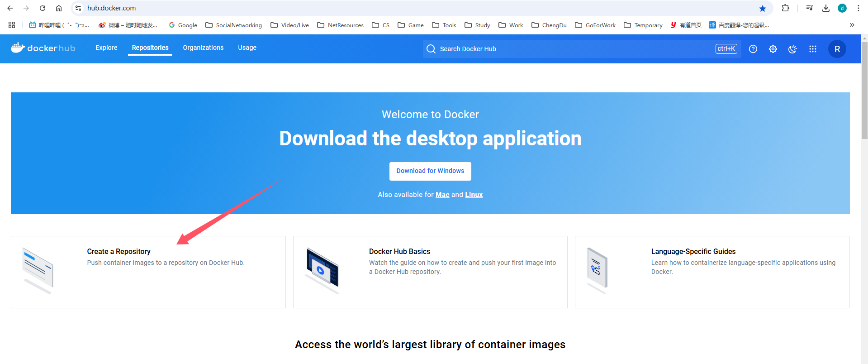Open the Temporary bookmark folder
868x364 pixels.
coord(643,25)
